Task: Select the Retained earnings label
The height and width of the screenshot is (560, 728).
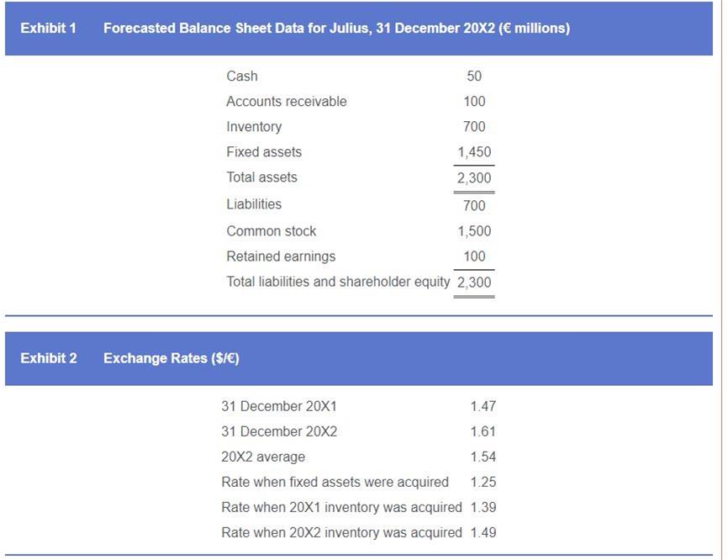Action: point(281,256)
